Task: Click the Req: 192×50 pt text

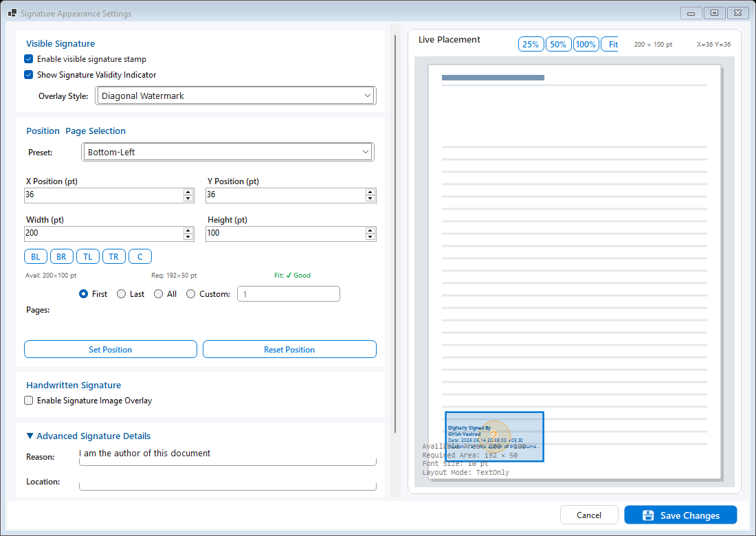Action: coord(174,276)
